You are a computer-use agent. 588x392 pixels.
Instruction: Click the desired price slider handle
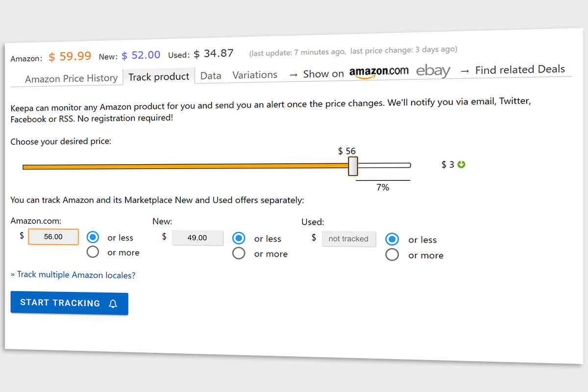353,166
